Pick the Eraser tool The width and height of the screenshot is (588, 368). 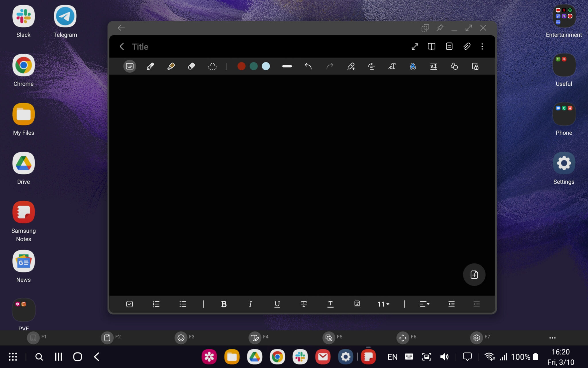(x=192, y=66)
